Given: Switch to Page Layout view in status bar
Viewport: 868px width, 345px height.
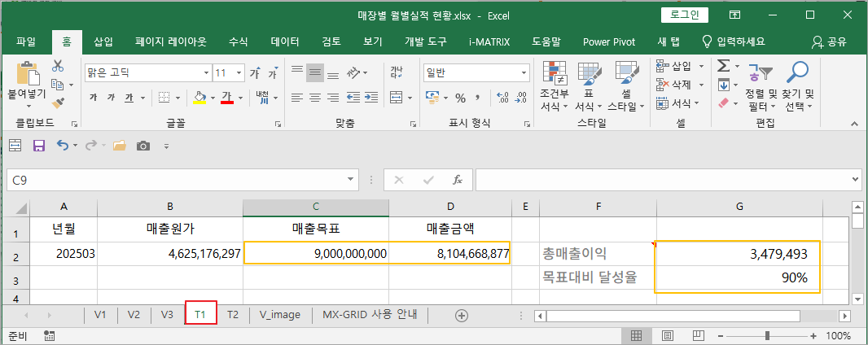Looking at the screenshot, I should point(667,335).
